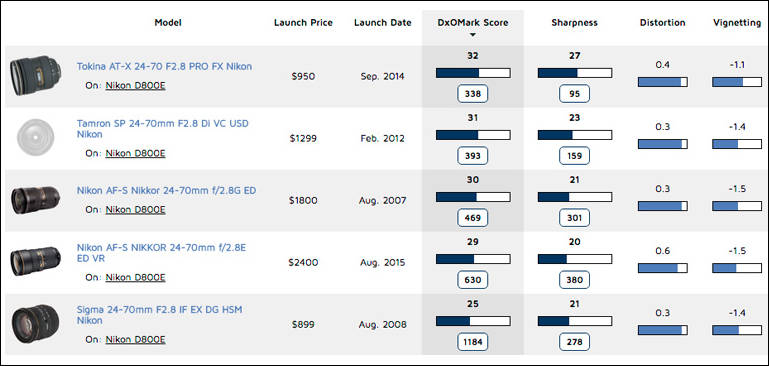Sort by the Model column header
Image resolution: width=769 pixels, height=366 pixels.
click(x=168, y=23)
